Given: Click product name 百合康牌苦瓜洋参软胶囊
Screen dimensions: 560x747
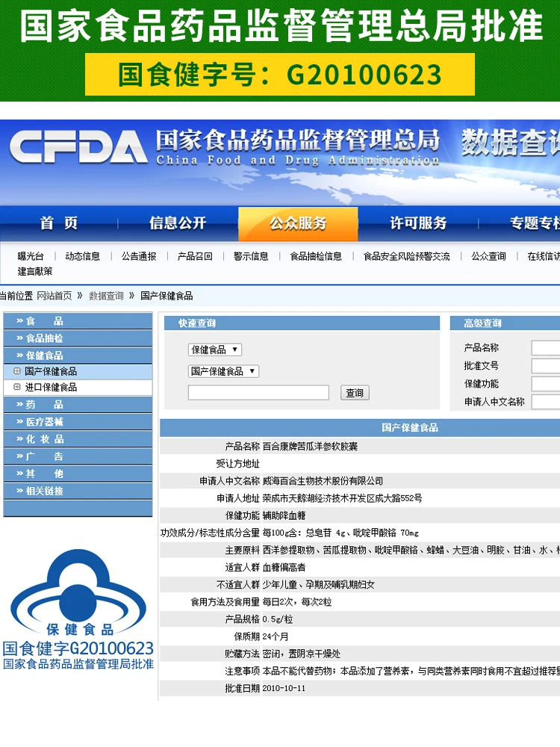Looking at the screenshot, I should click(x=310, y=447).
